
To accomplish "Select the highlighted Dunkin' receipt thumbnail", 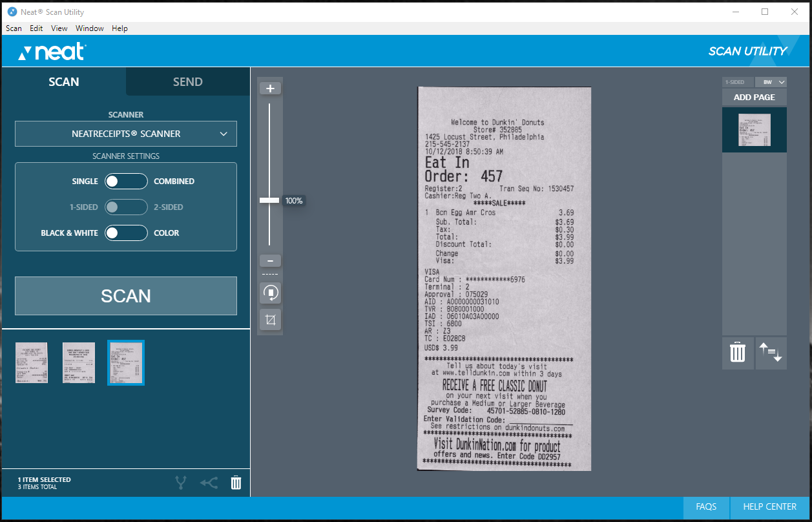I will pyautogui.click(x=126, y=363).
